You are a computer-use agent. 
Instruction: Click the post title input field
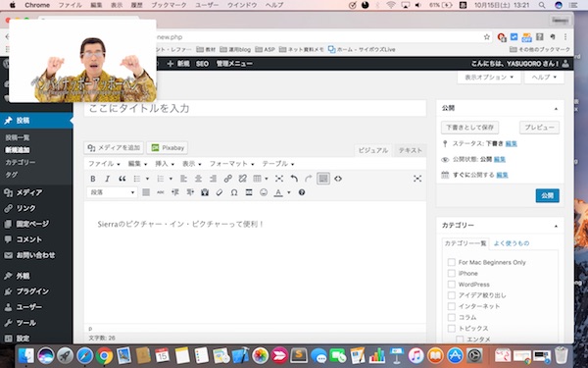tap(255, 109)
